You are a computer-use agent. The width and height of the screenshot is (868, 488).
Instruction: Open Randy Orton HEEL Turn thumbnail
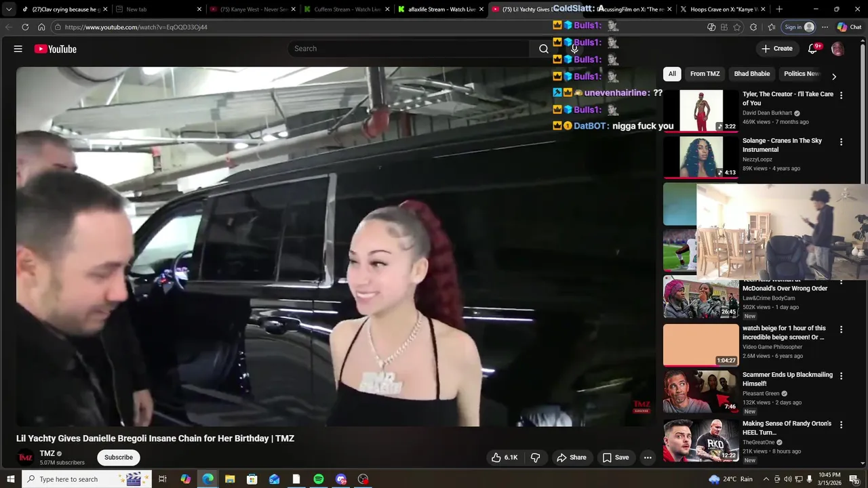(x=701, y=441)
